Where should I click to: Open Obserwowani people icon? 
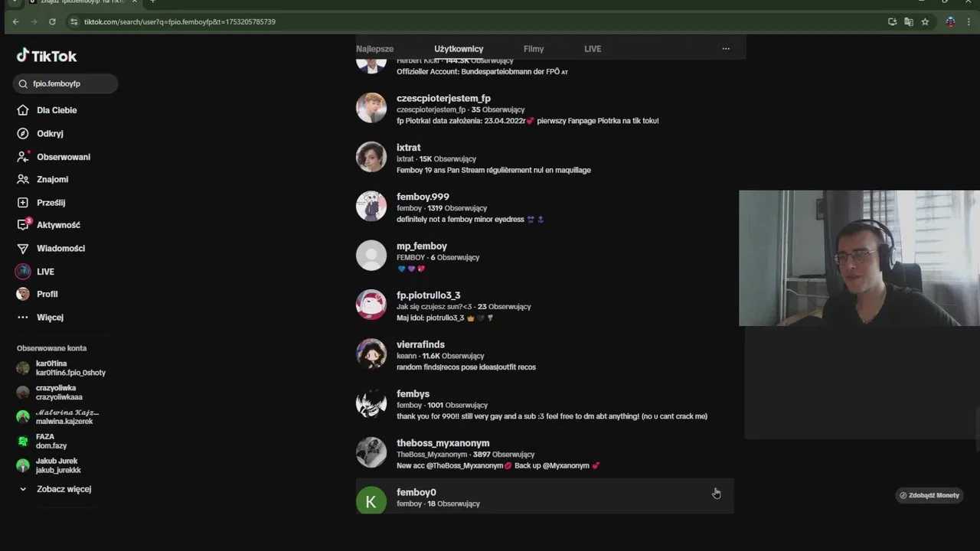(23, 157)
